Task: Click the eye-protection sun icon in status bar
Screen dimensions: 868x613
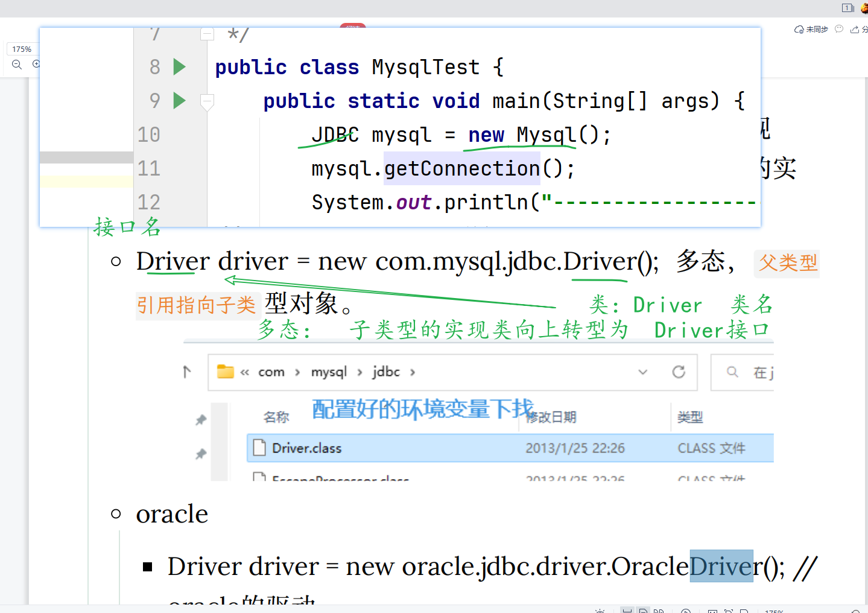Action: point(600,611)
